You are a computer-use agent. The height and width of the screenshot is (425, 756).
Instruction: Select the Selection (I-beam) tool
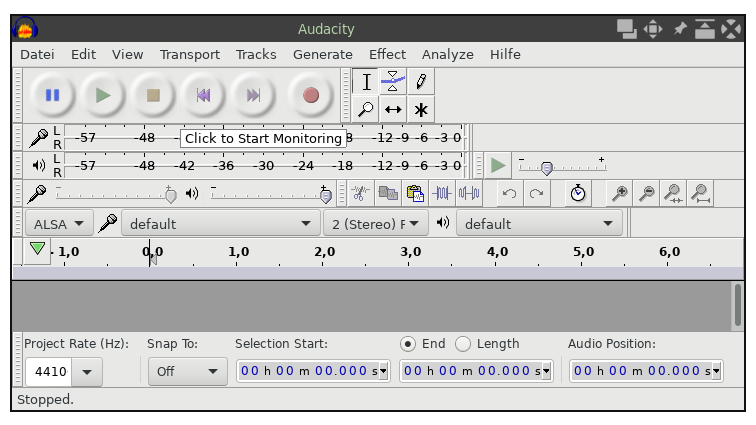pos(366,82)
